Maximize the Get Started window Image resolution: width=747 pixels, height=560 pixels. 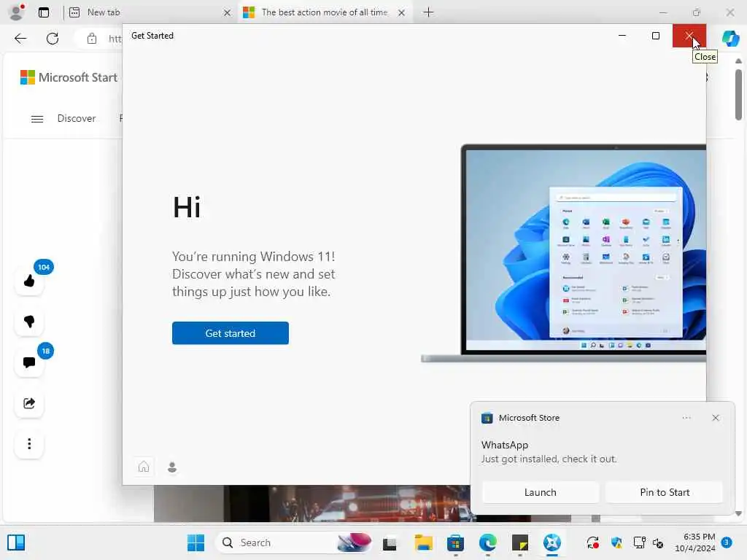(x=656, y=36)
